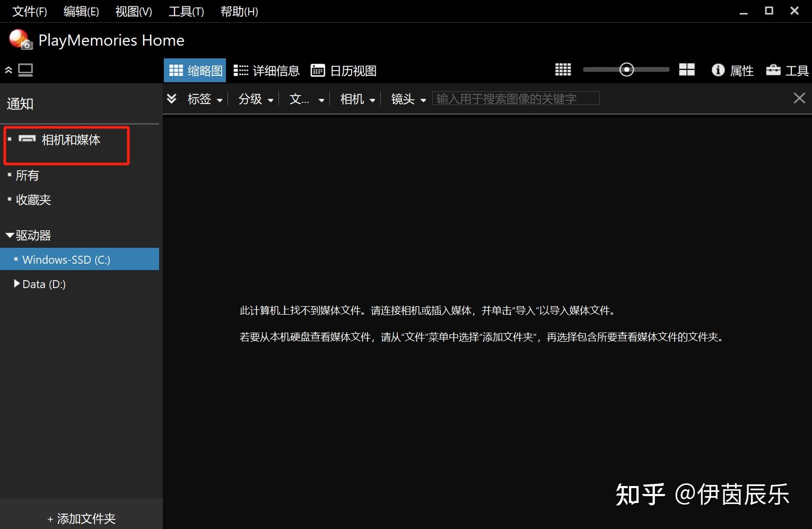Open the 视图(V) menu

[134, 11]
